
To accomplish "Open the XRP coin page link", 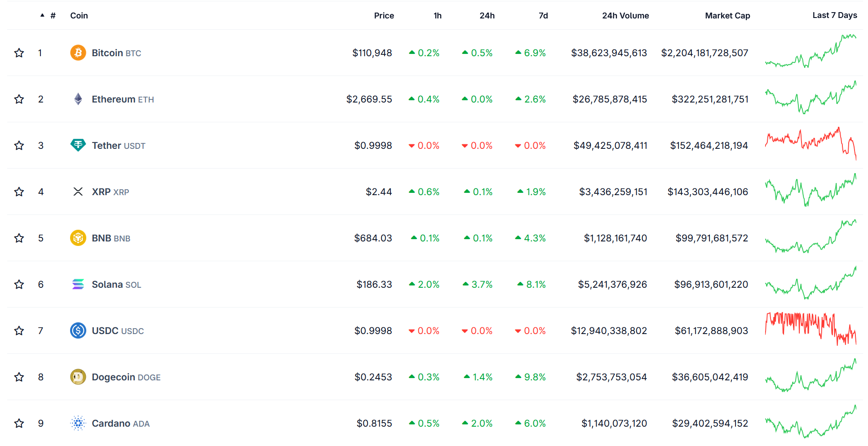I will pyautogui.click(x=111, y=192).
